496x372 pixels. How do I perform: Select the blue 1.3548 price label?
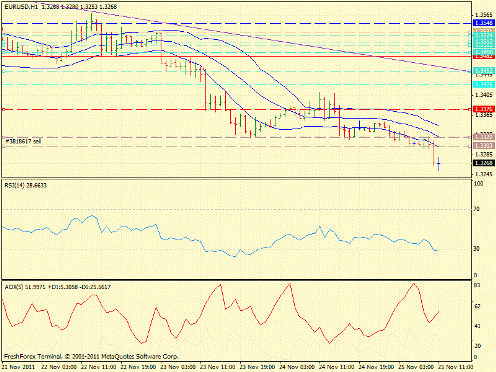point(484,23)
